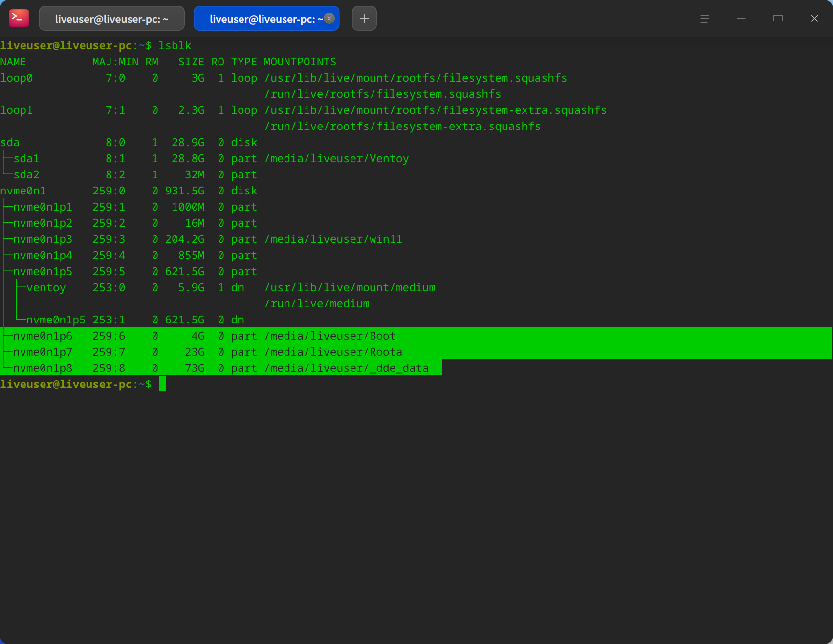Click the highlighted /media/liveuser/Boot path
This screenshot has height=644, width=833.
click(330, 336)
